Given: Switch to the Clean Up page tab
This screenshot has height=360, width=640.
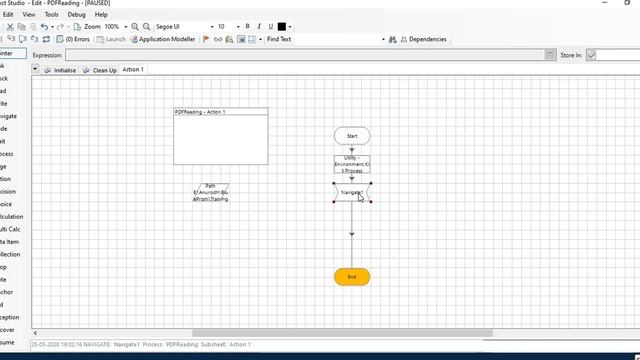Looking at the screenshot, I should tap(100, 70).
